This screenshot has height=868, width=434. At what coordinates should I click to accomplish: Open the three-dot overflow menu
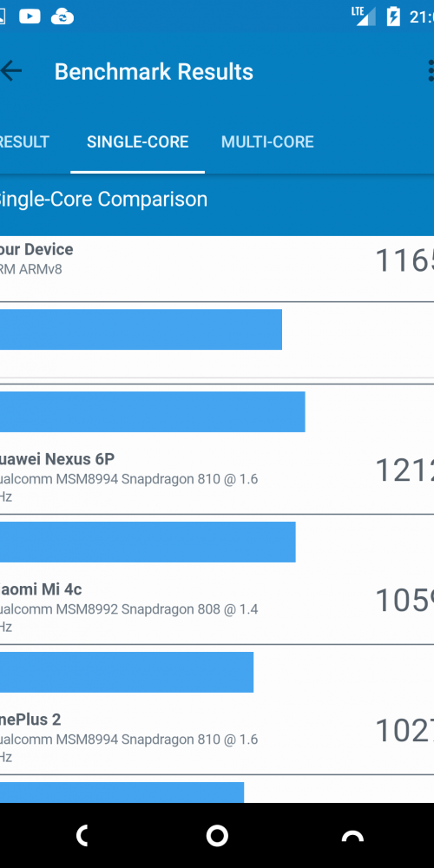coord(431,71)
